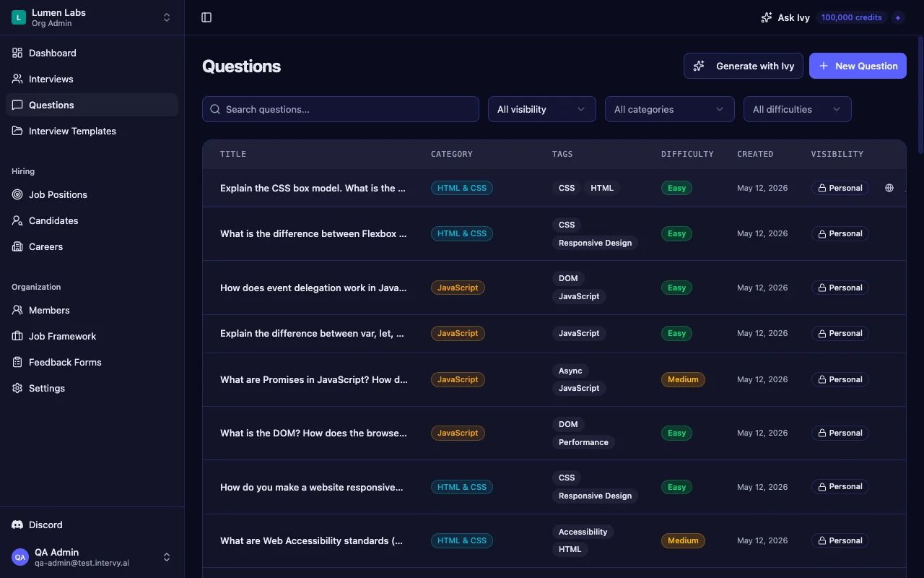Select Questions in the sidebar
The height and width of the screenshot is (578, 924).
92,105
